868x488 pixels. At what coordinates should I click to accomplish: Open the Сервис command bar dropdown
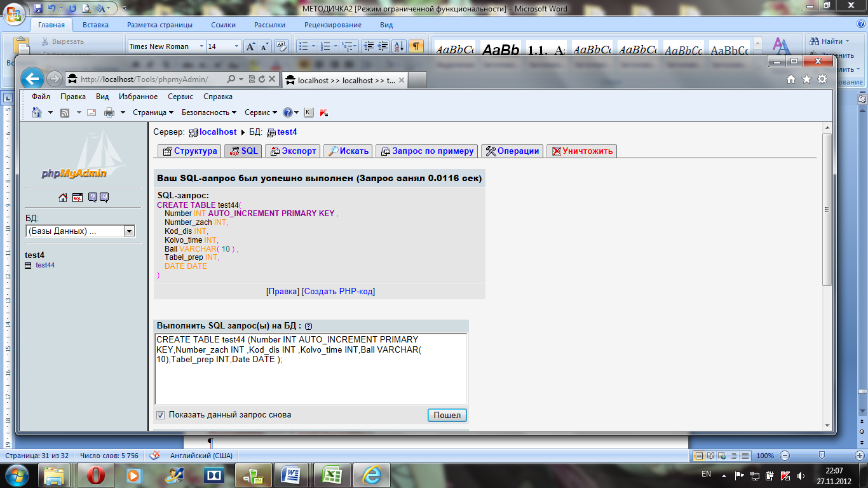[x=261, y=112]
